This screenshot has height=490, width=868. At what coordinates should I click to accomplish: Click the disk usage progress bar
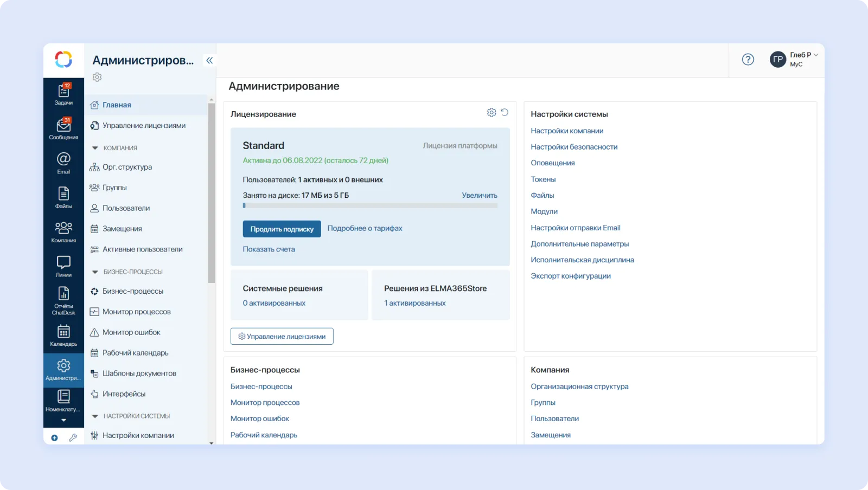click(x=370, y=206)
